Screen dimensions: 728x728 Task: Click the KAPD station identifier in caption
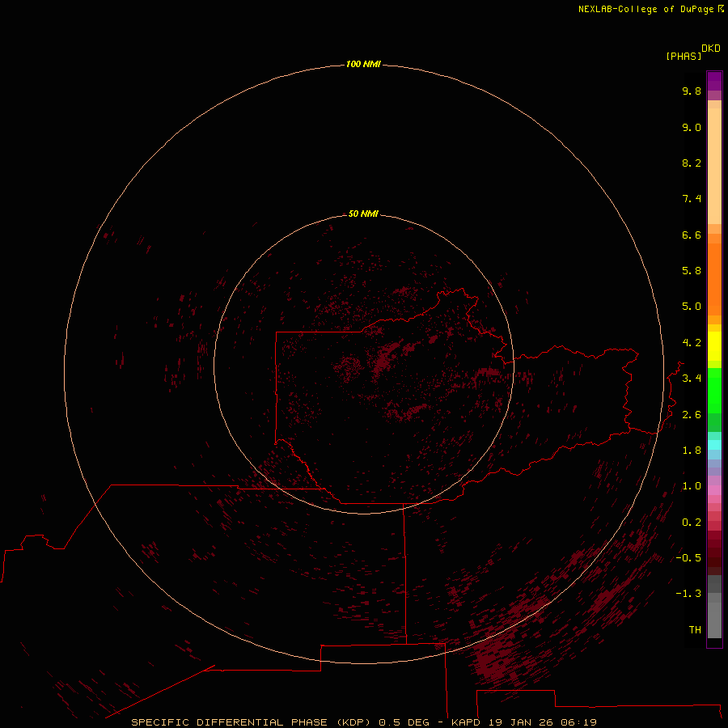466,722
